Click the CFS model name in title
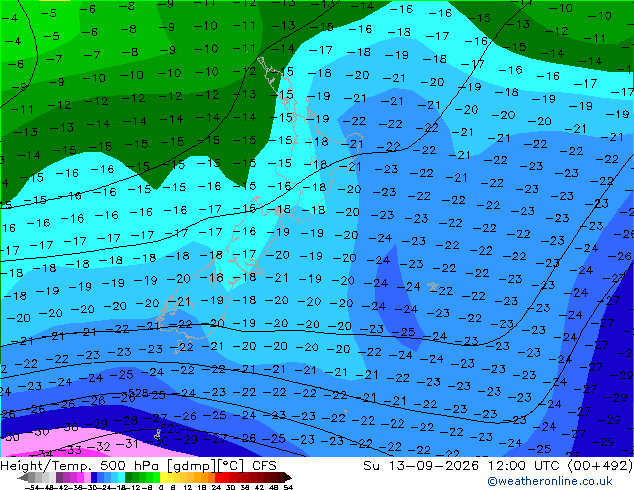 (264, 466)
